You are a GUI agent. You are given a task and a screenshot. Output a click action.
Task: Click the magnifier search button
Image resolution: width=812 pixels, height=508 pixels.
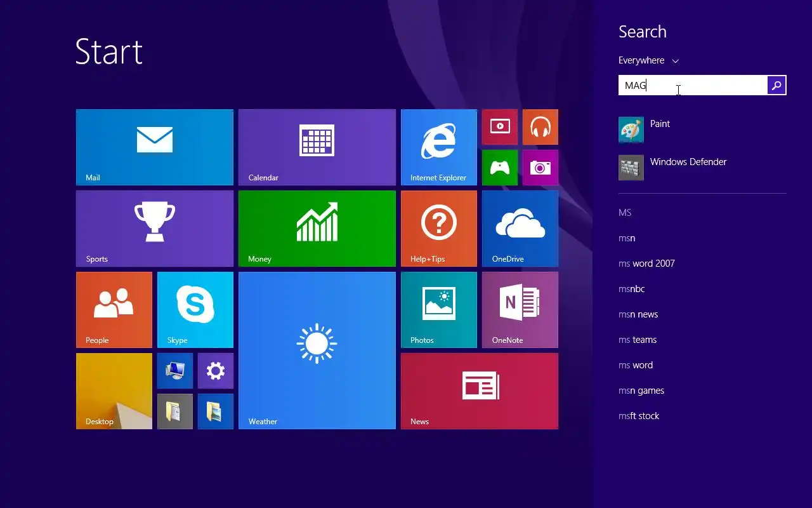776,85
